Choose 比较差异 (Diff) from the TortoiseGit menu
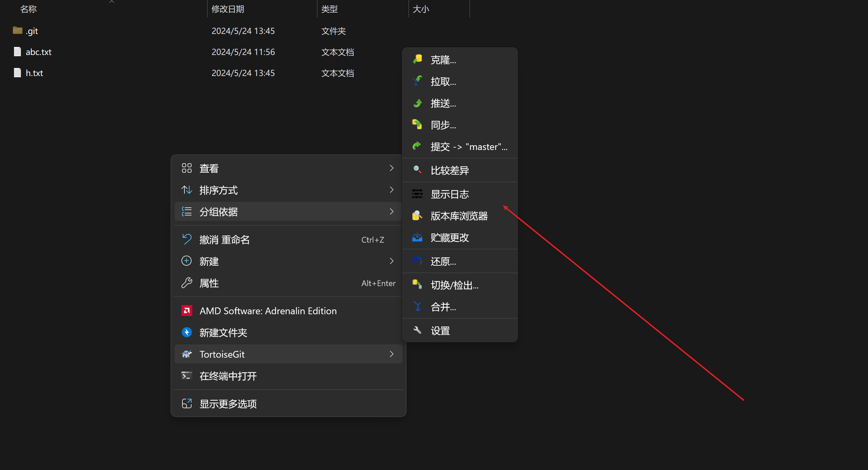Viewport: 868px width, 470px height. point(450,170)
